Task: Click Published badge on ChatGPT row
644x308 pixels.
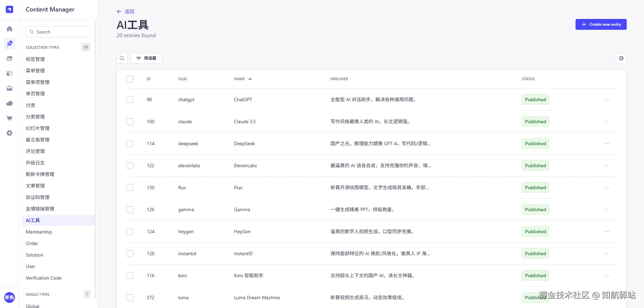Action: coord(536,100)
